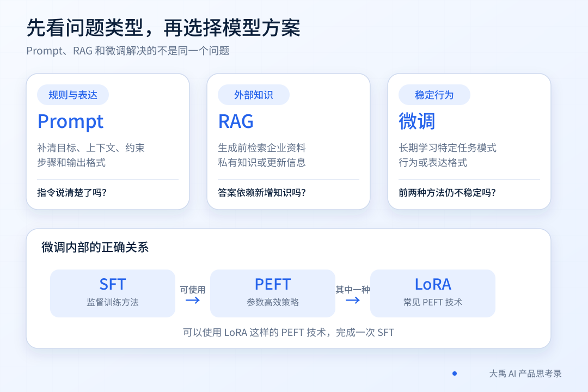This screenshot has height=392, width=588.
Task: Click the RAG card heading
Action: tap(236, 121)
